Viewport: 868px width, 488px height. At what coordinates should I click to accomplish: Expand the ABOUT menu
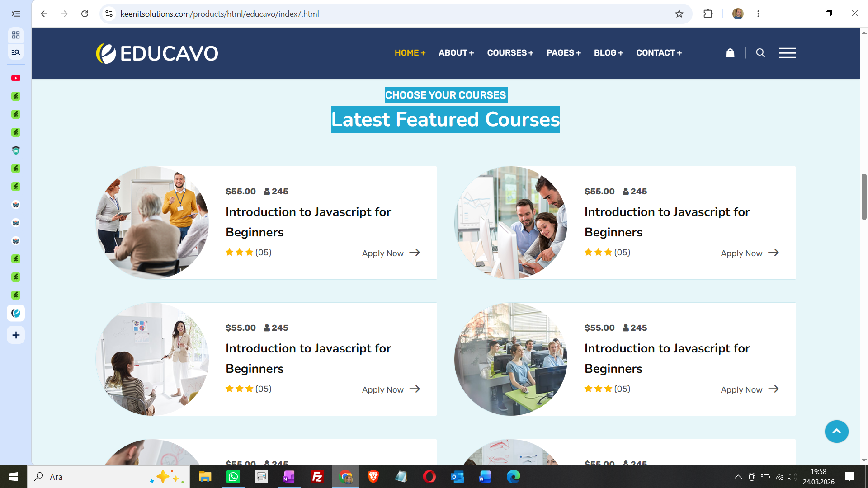pyautogui.click(x=456, y=53)
